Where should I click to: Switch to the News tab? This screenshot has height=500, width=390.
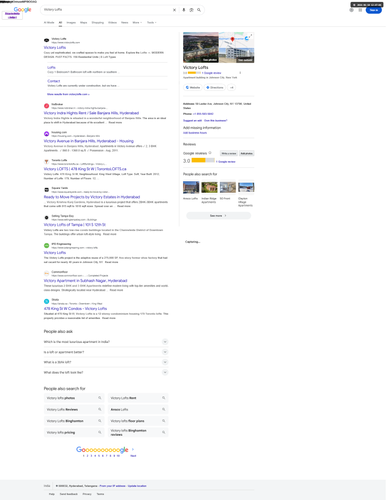pyautogui.click(x=124, y=23)
